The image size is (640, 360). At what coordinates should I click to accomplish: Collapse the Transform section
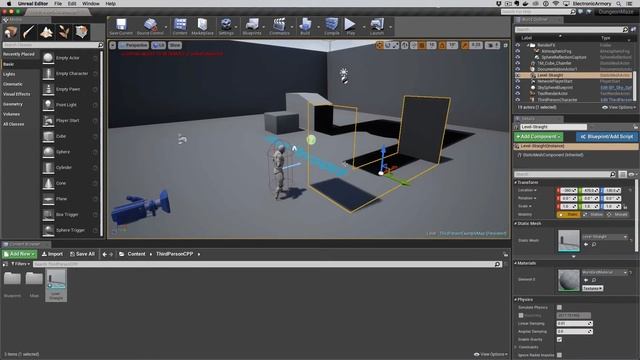[x=516, y=182]
